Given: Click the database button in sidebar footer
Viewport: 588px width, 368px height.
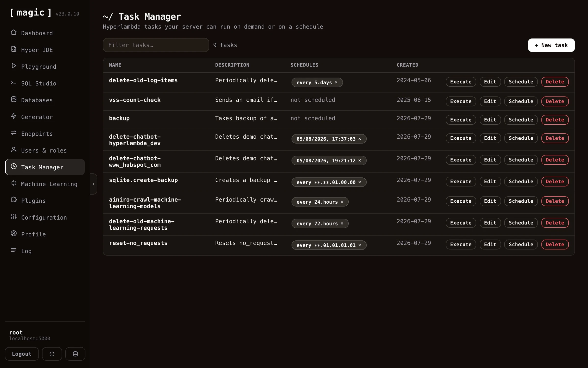Looking at the screenshot, I should pos(75,354).
